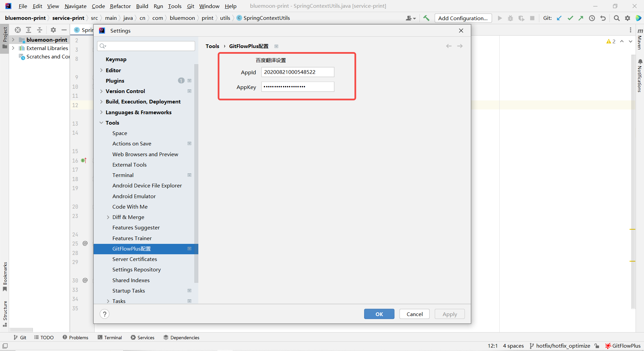This screenshot has width=644, height=351.
Task: Commit changes via the green checkmark Git icon
Action: [570, 18]
